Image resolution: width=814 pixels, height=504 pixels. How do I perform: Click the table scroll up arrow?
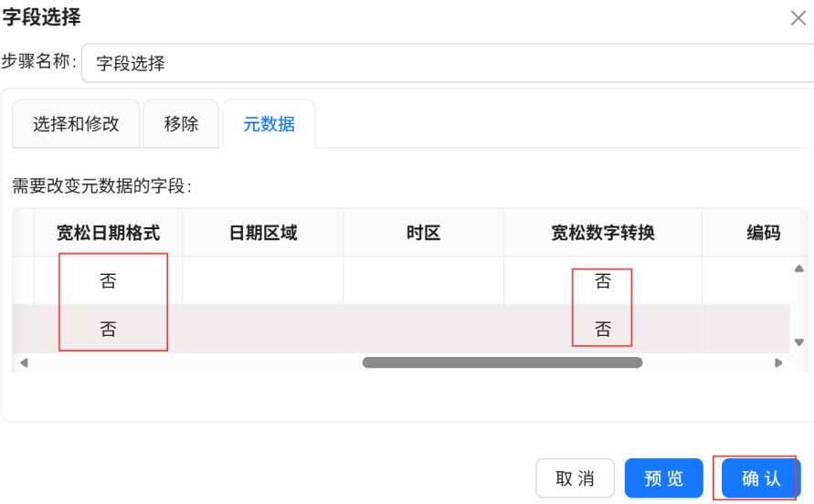(x=799, y=268)
